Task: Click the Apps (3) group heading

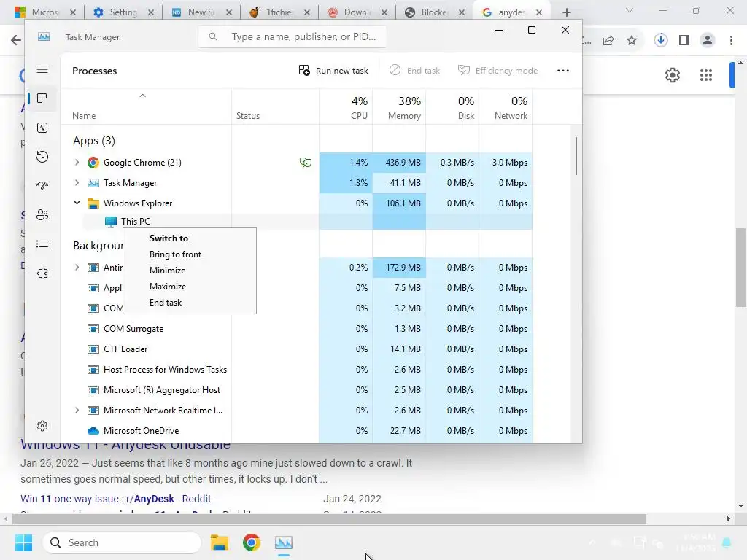Action: click(94, 141)
